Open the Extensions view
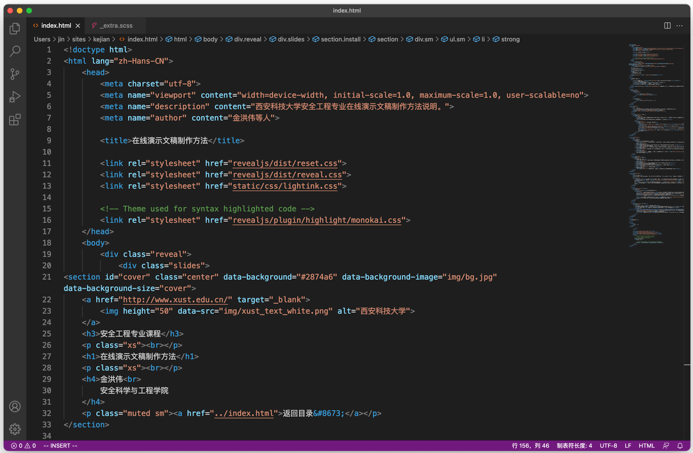Screen dimensions: 693x453 coord(15,120)
